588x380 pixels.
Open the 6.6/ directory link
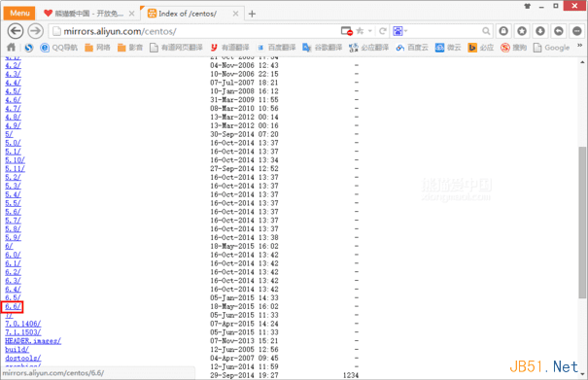tap(13, 306)
